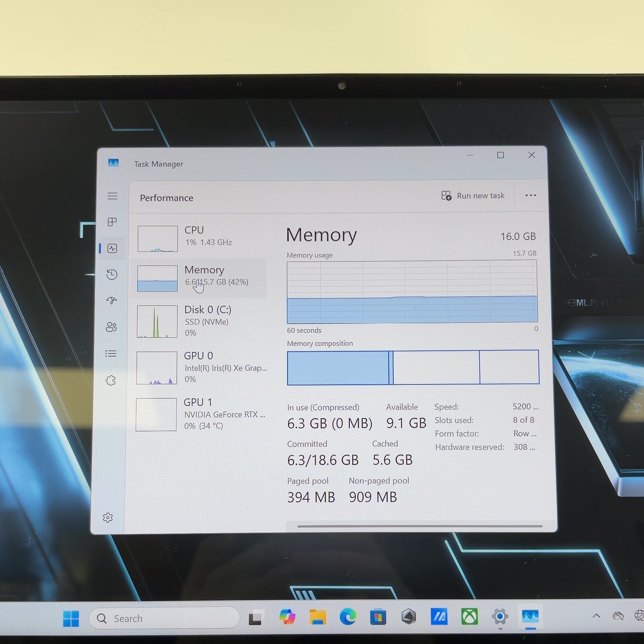Click the 'Slots used:' label

tap(454, 420)
